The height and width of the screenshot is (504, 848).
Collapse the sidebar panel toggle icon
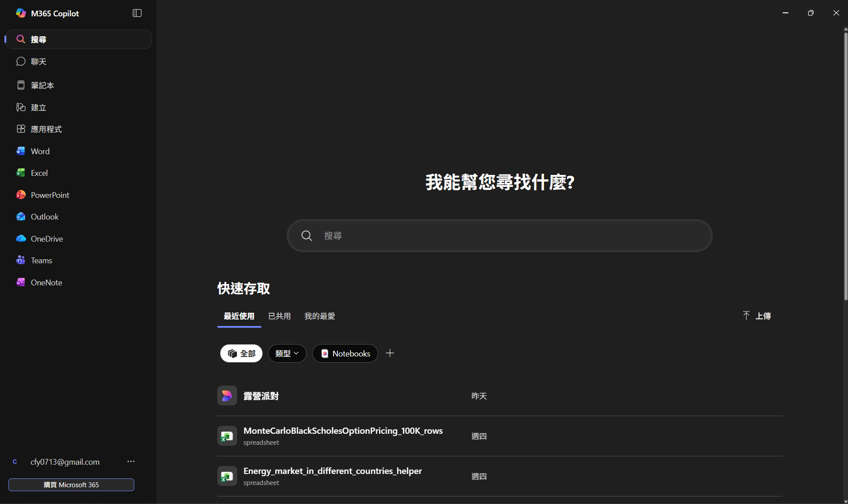(x=137, y=13)
